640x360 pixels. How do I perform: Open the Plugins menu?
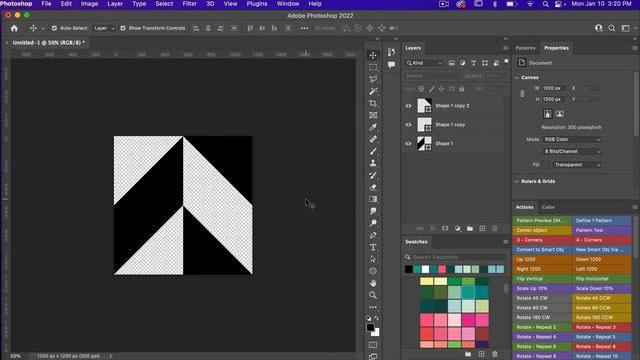[257, 4]
